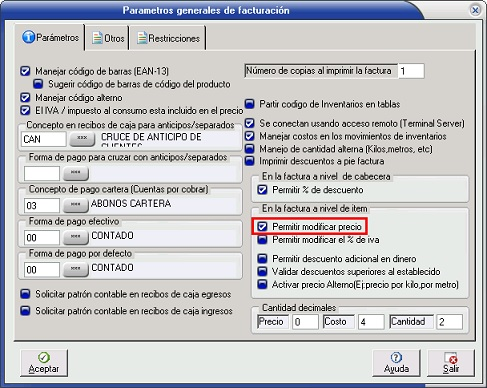The image size is (487, 388).
Task: Enable patrón contable en recibos de caja ingresos
Action: [x=25, y=311]
